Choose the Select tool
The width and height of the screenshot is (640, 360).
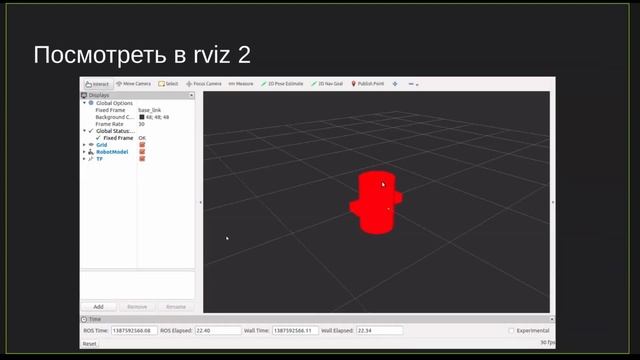pyautogui.click(x=168, y=84)
